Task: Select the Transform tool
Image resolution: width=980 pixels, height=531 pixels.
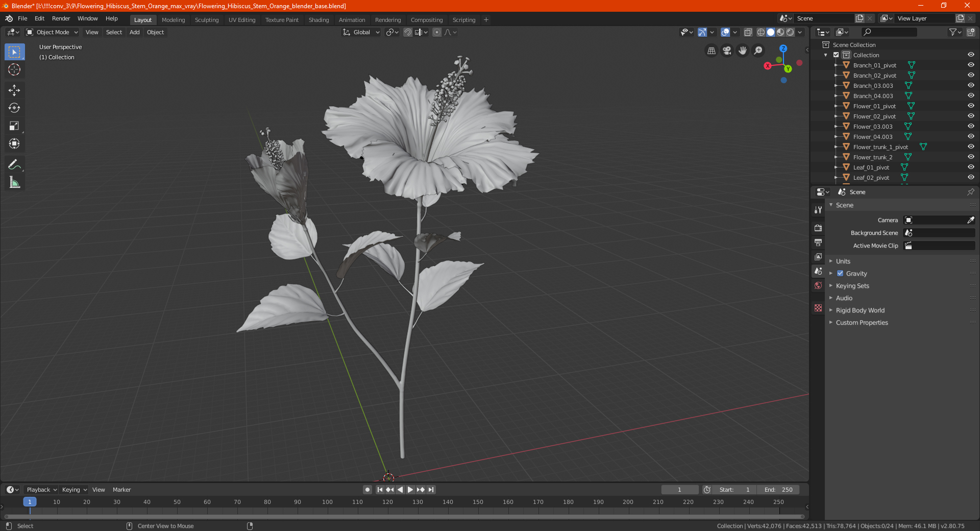Action: (x=14, y=143)
